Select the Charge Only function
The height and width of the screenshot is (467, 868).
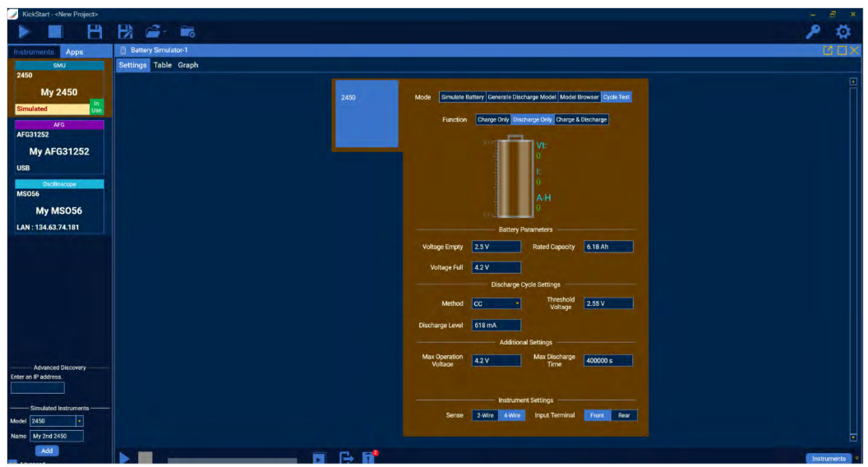[493, 119]
